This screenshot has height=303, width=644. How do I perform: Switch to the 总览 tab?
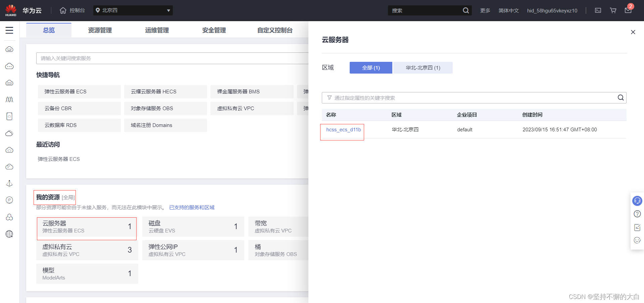click(49, 30)
